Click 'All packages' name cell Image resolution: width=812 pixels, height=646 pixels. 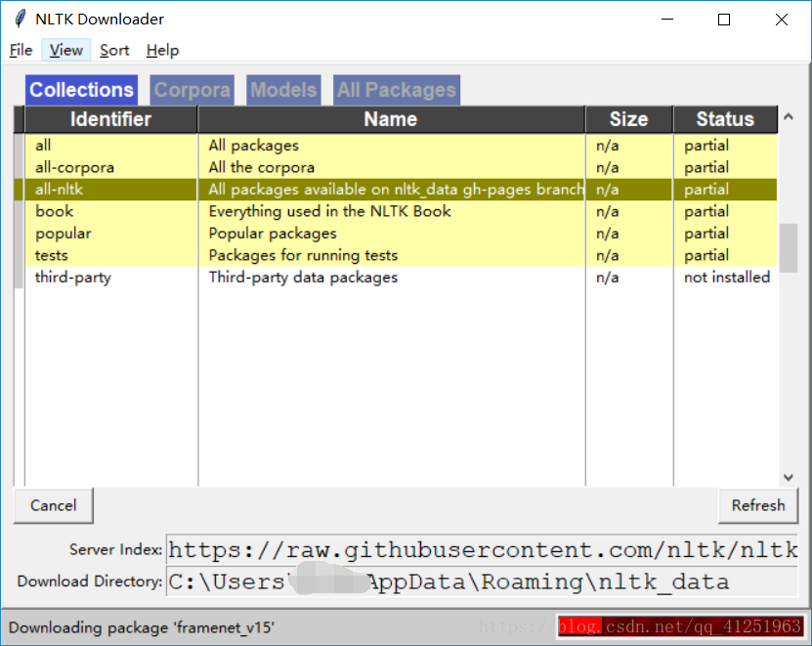(392, 146)
